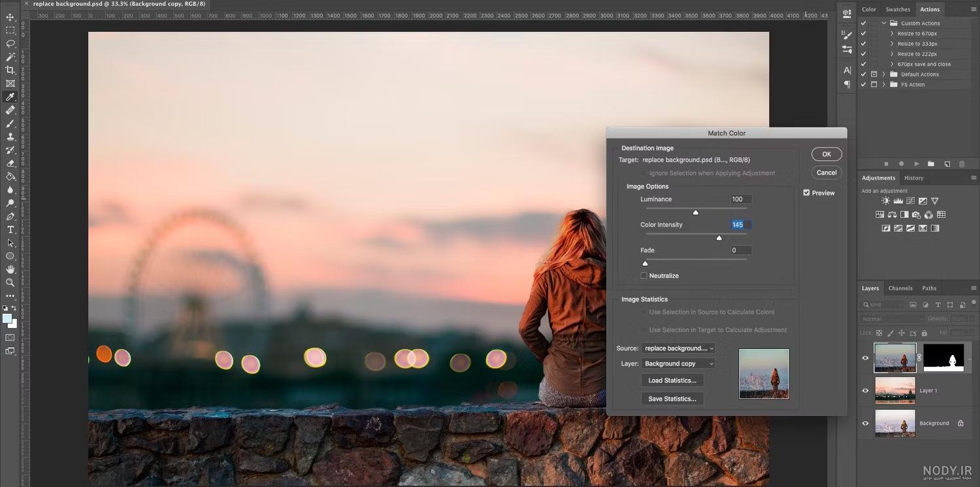Screen dimensions: 980x487
Task: Expand the Default Actions folder
Action: 884,75
